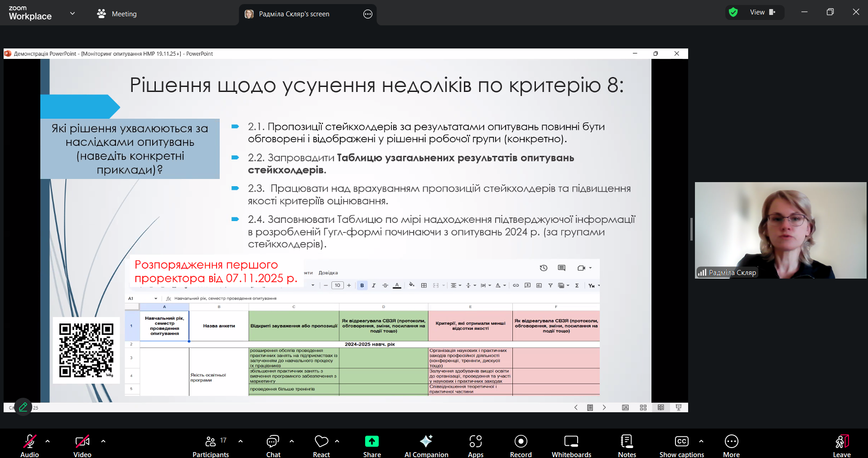Expand audio options arrow next to Audio

tap(48, 441)
